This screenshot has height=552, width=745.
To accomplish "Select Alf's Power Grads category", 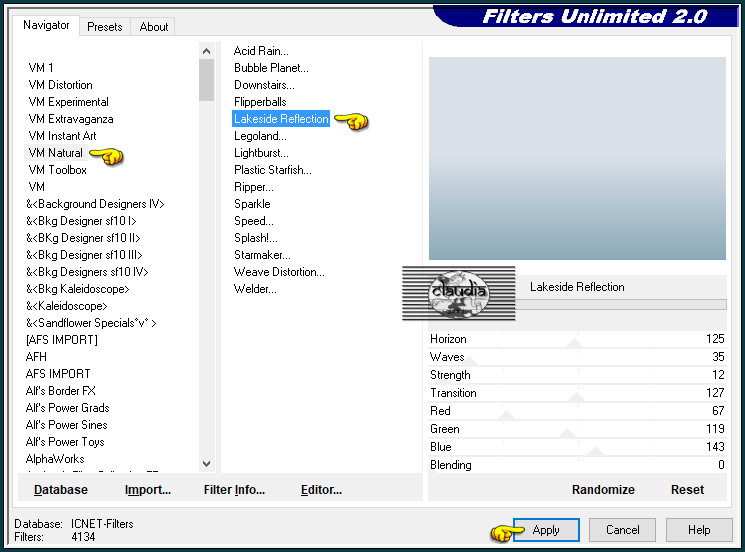I will (67, 408).
